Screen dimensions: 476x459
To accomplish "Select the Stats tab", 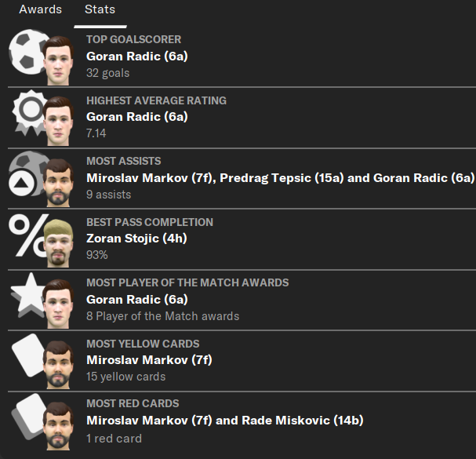I will [x=100, y=9].
